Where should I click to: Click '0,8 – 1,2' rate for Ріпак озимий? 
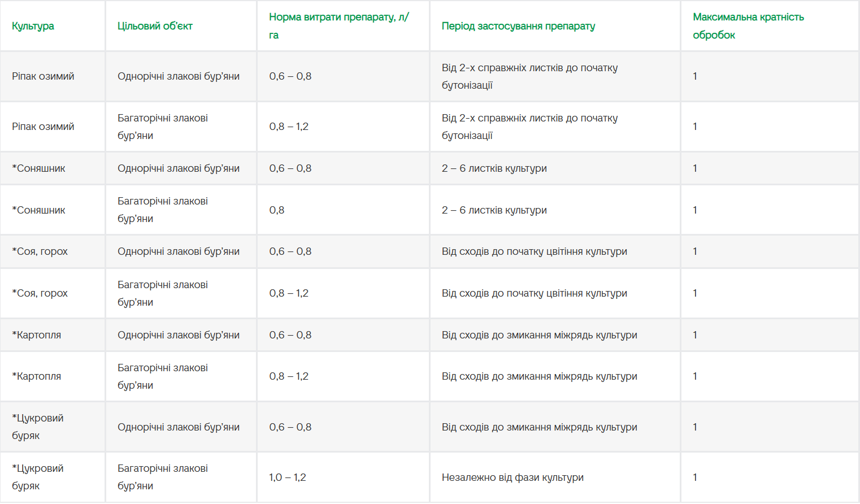click(x=289, y=127)
